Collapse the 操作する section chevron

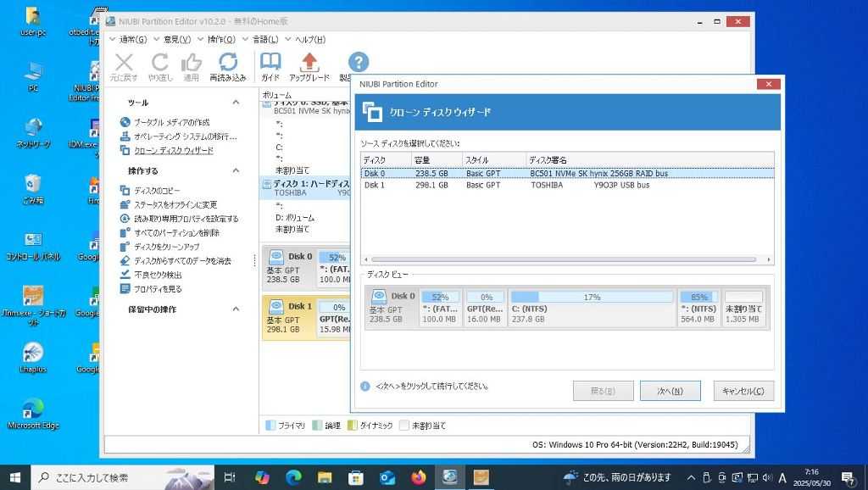tap(236, 171)
